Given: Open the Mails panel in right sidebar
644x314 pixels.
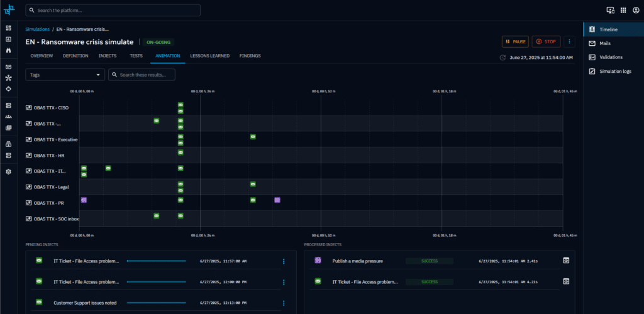Looking at the screenshot, I should point(604,43).
